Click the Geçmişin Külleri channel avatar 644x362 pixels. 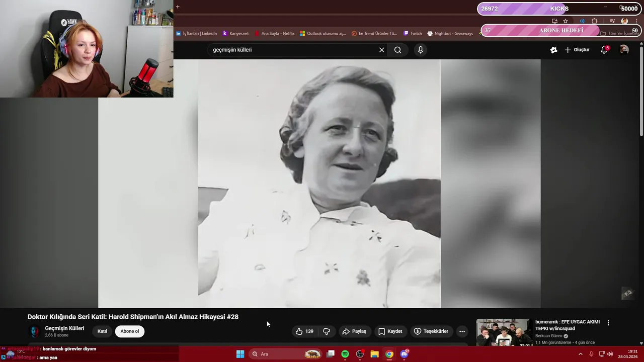pyautogui.click(x=34, y=331)
